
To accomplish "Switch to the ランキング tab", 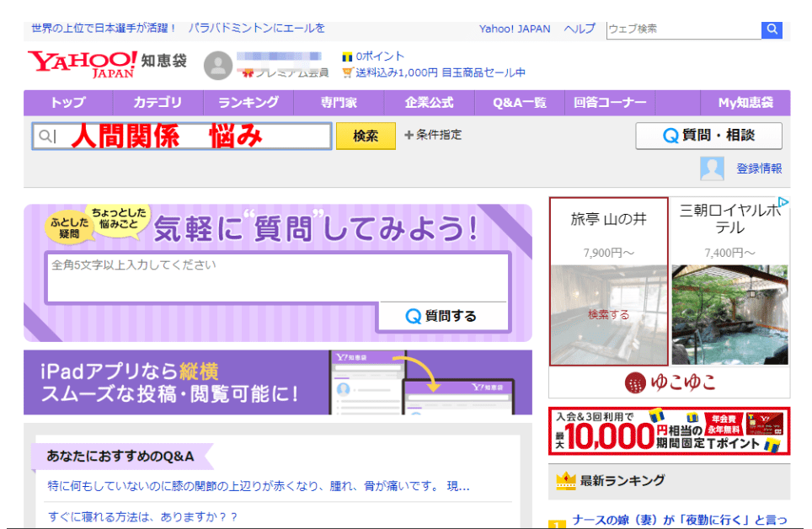I will [x=248, y=103].
